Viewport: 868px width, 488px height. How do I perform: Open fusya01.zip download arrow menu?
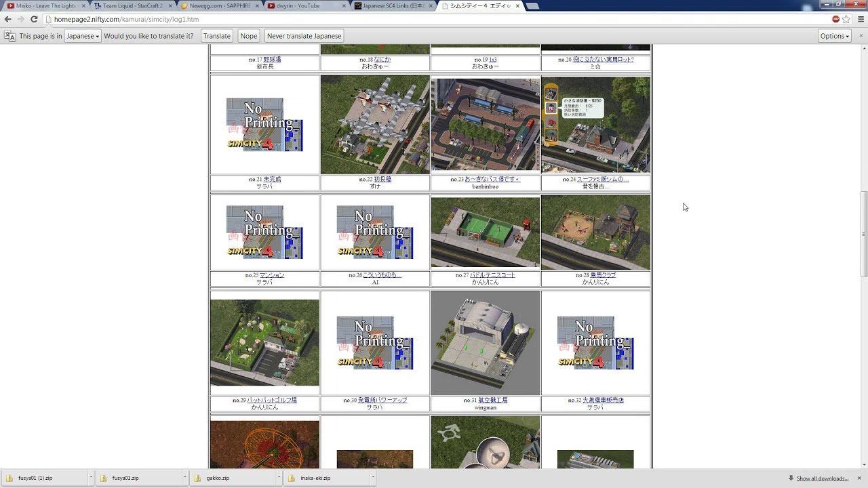click(184, 478)
